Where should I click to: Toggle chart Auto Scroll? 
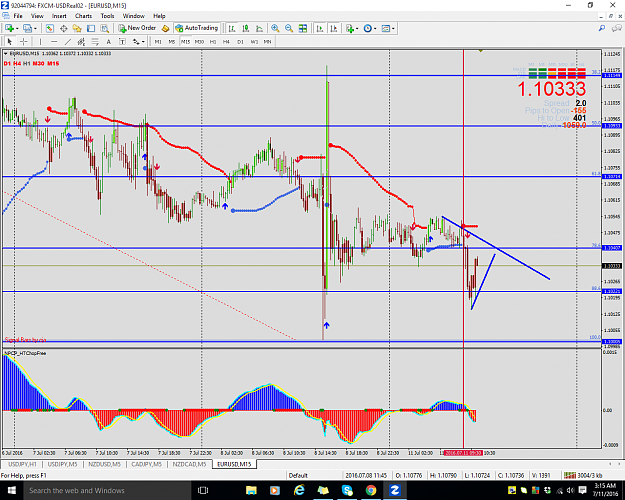point(320,28)
